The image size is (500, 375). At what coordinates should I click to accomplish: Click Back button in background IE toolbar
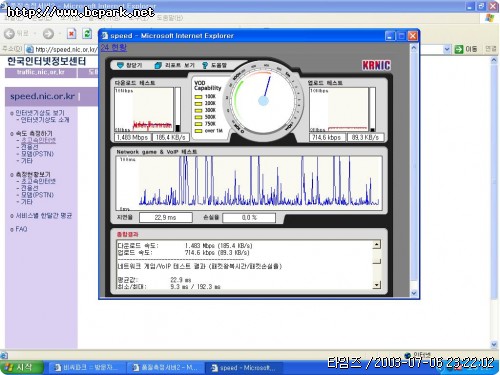point(10,33)
